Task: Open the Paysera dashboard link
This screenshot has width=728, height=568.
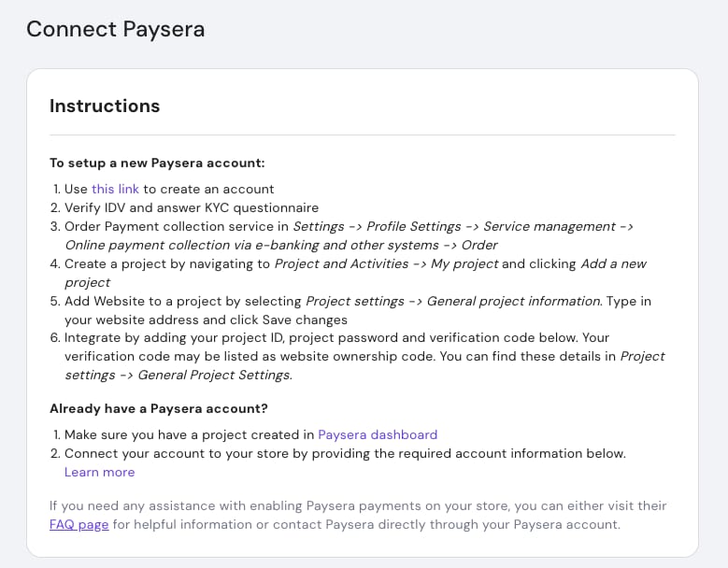Action: click(x=378, y=434)
